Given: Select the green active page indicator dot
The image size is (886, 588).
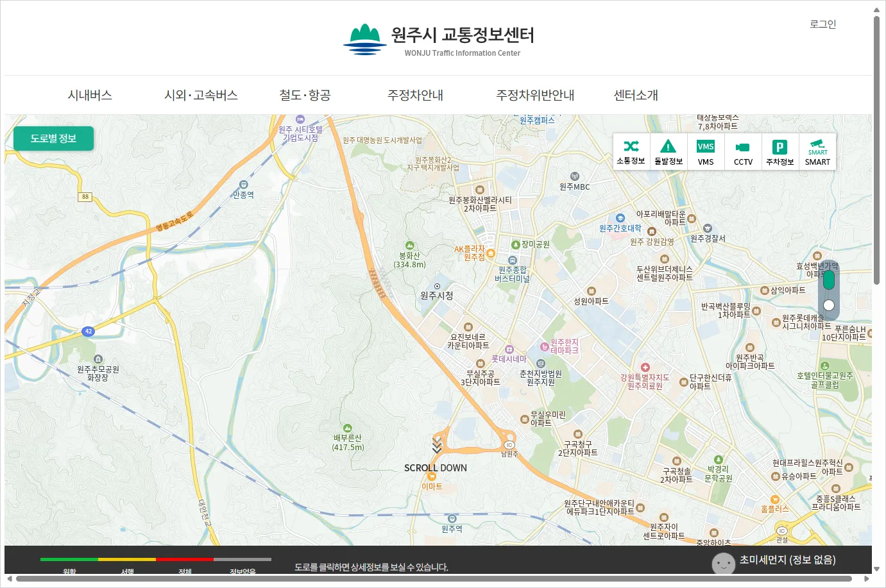Looking at the screenshot, I should (x=829, y=280).
